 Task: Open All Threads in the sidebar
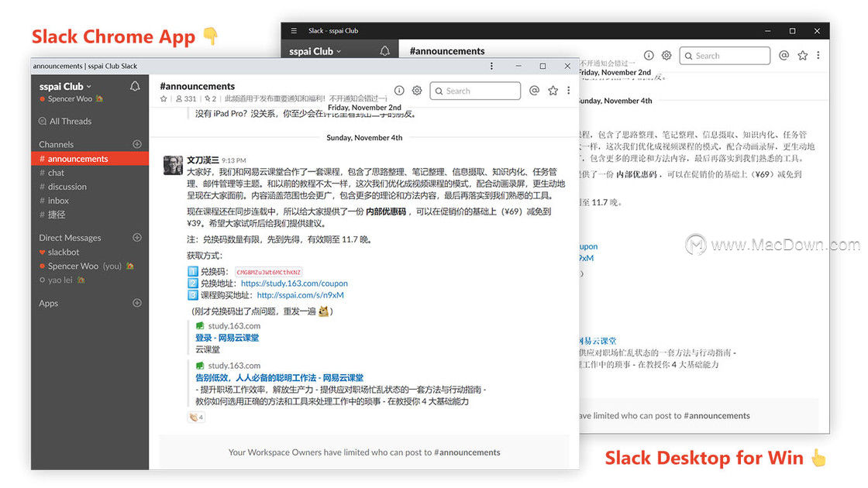pyautogui.click(x=65, y=121)
